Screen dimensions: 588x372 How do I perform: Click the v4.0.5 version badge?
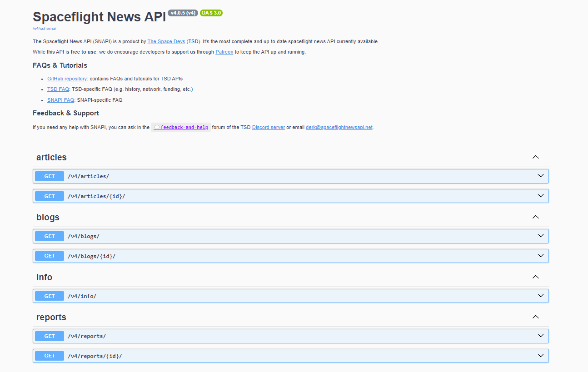coord(183,13)
